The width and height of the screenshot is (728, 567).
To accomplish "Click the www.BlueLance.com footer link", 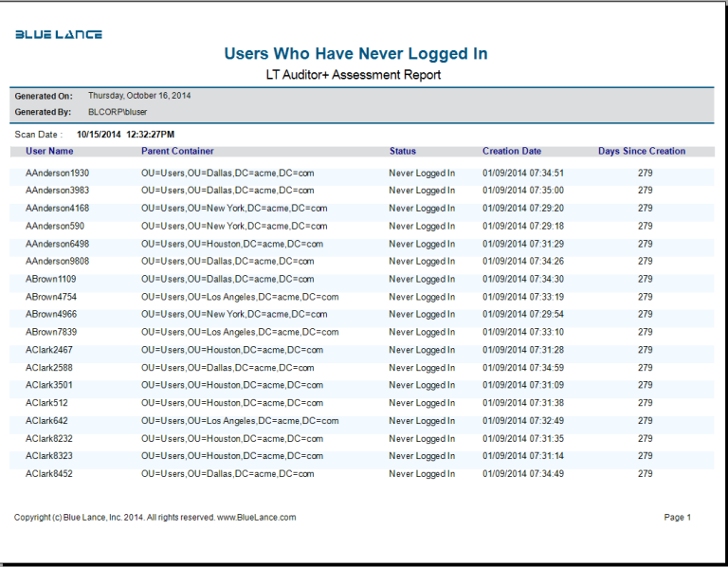I will 256,518.
